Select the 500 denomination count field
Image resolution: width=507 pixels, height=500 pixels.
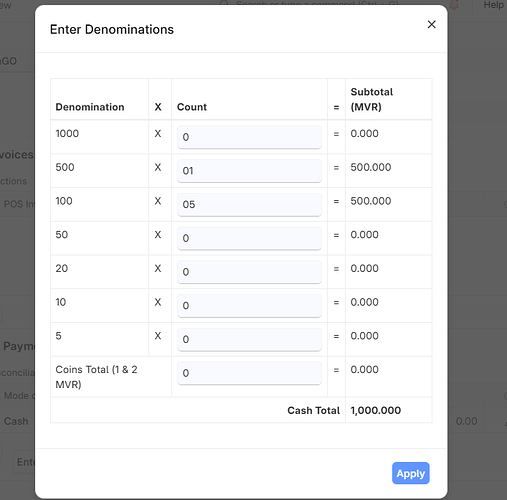point(249,171)
